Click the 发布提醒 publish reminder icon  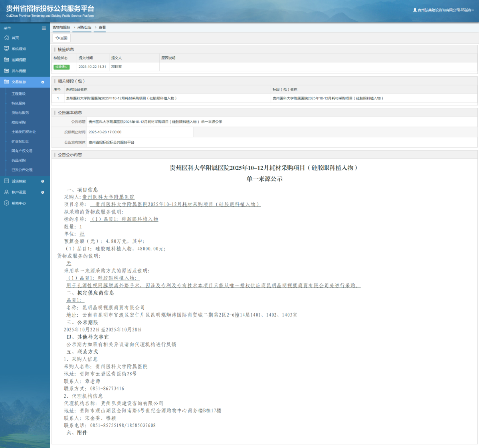[x=6, y=70]
